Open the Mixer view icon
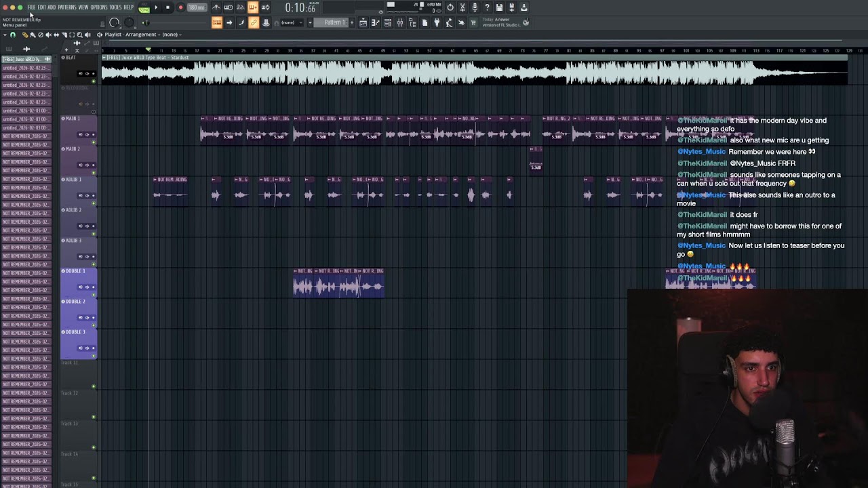 (399, 22)
